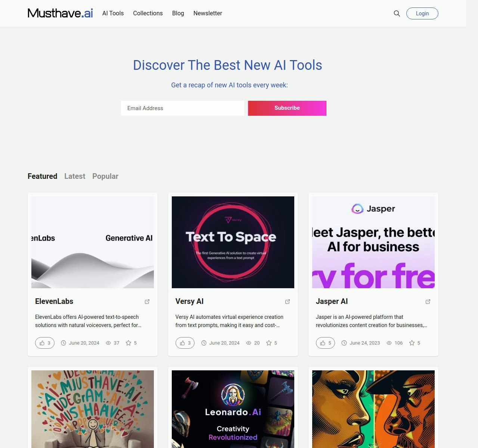Viewport: 478px width, 448px height.
Task: Open the Collections menu item
Action: coord(148,13)
